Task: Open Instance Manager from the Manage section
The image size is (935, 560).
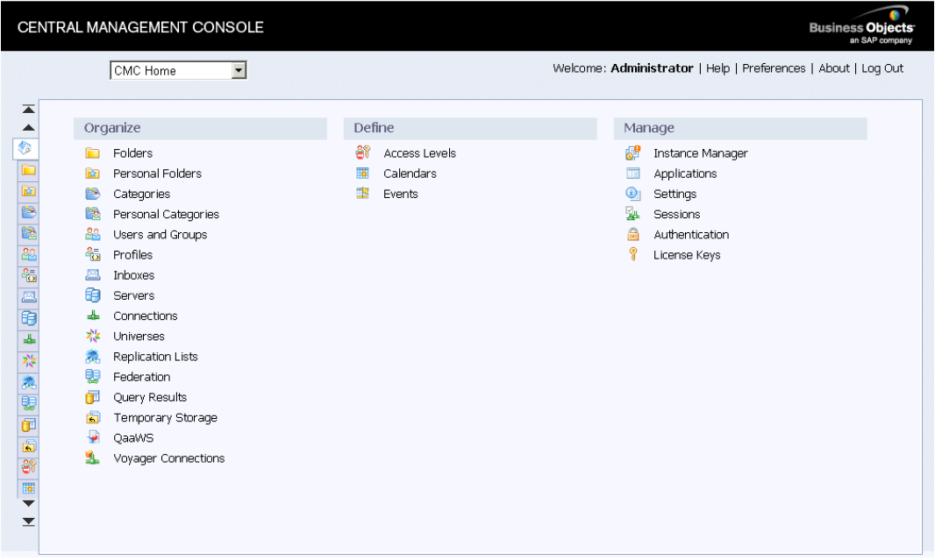Action: pyautogui.click(x=632, y=152)
